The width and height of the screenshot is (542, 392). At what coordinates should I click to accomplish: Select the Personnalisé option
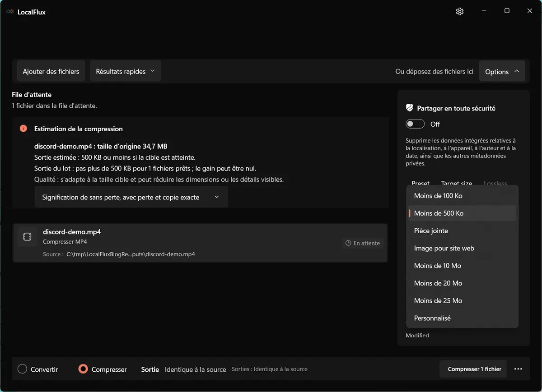462,318
